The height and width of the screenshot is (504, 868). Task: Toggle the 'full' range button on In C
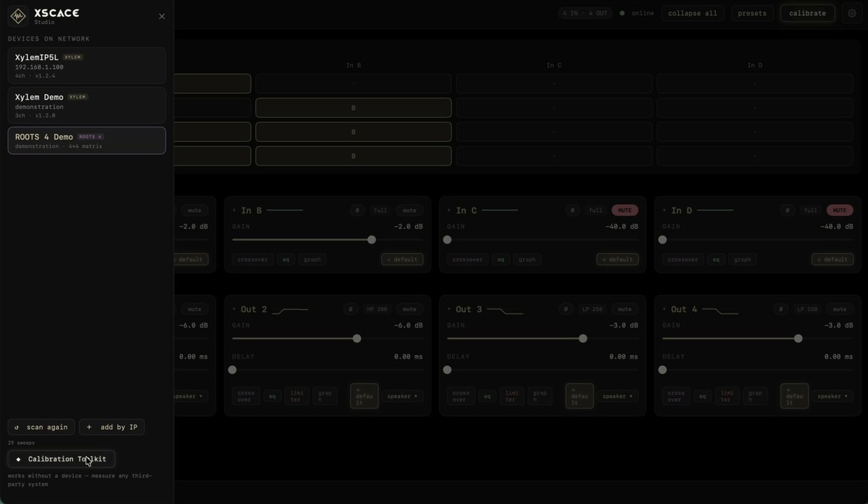(x=596, y=210)
